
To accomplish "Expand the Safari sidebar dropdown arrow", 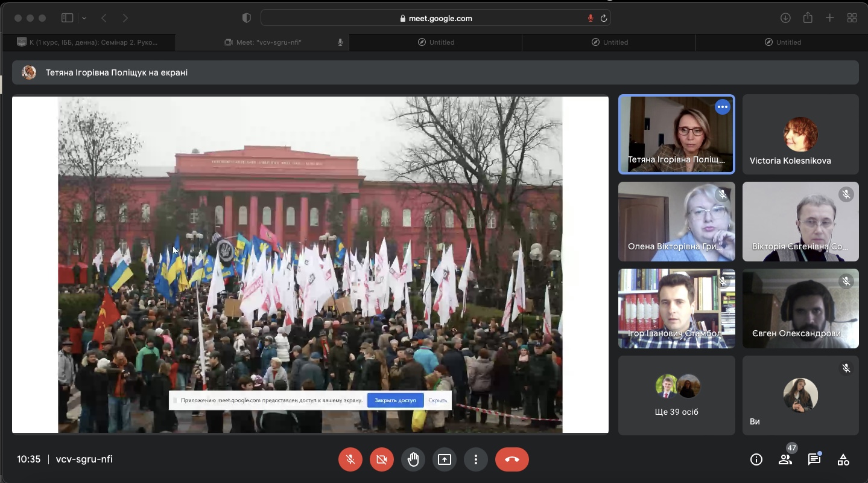I will (x=84, y=18).
